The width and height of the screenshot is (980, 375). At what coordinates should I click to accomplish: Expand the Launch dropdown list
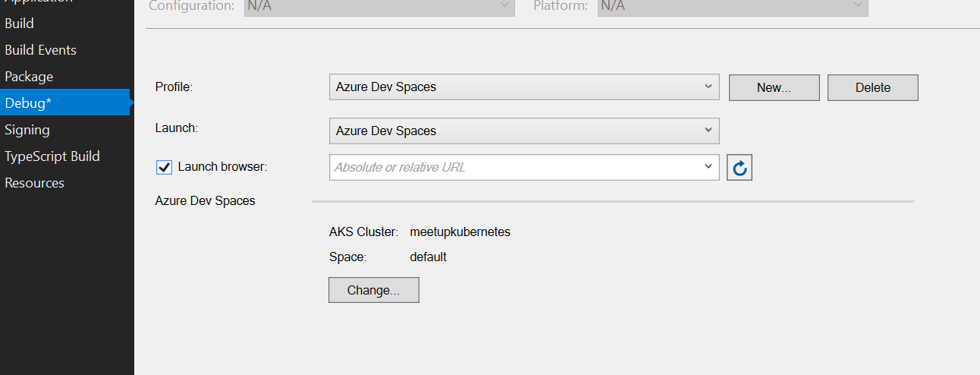pyautogui.click(x=523, y=131)
